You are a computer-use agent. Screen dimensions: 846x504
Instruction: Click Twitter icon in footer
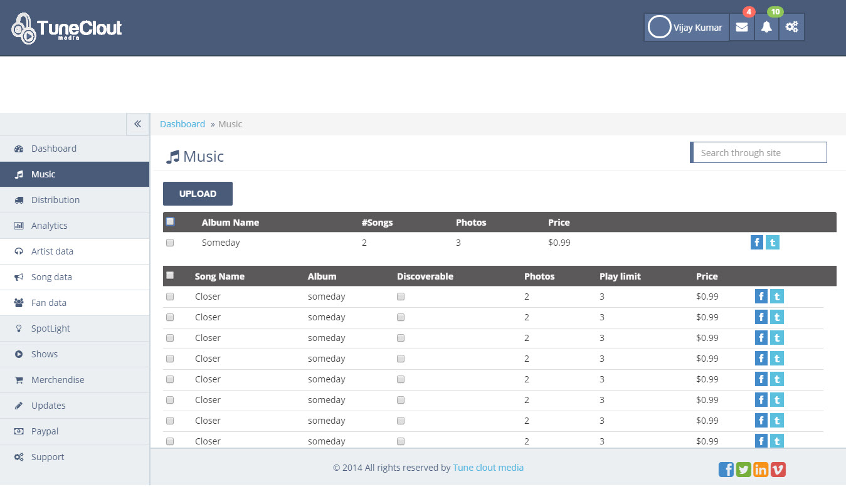click(x=744, y=469)
